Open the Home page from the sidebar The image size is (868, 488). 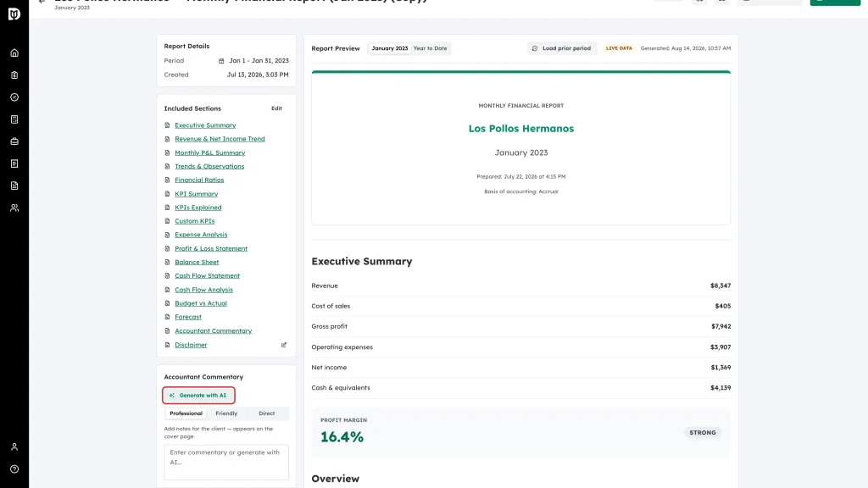pyautogui.click(x=14, y=53)
